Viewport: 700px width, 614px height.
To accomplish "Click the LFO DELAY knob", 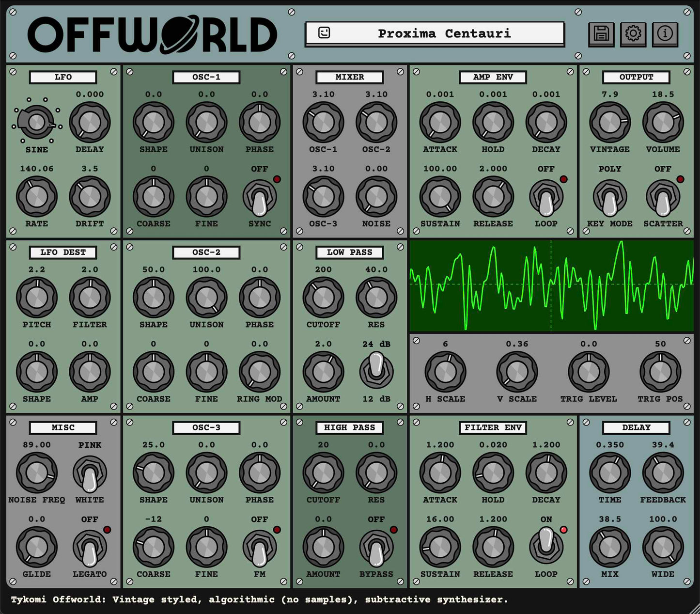I will click(90, 122).
